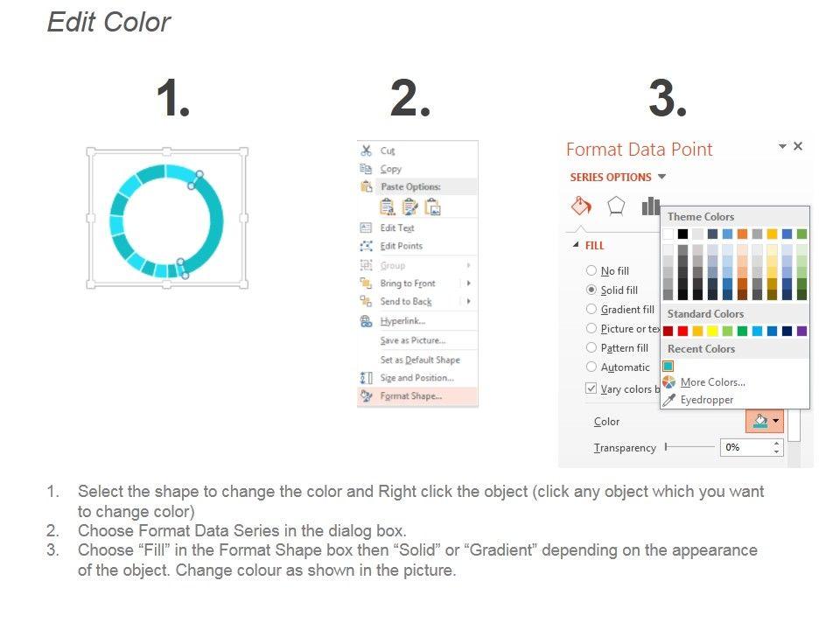Pick the red standard color swatch

point(682,332)
